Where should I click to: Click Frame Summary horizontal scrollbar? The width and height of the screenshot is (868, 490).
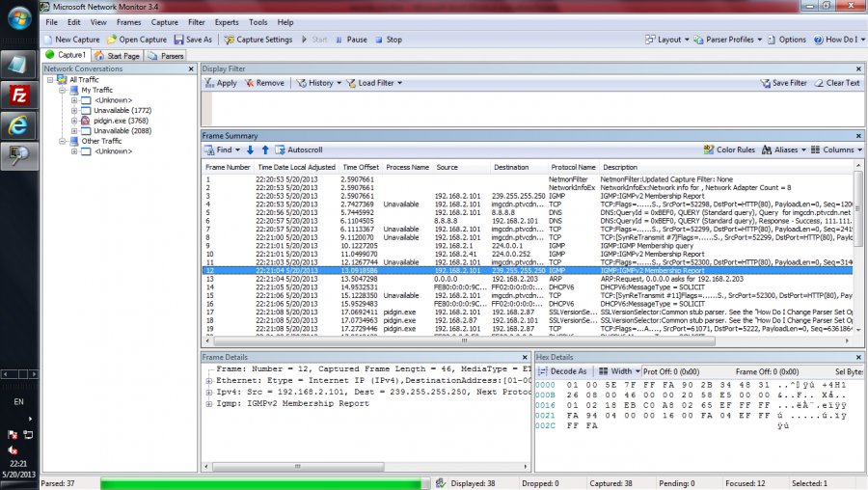point(464,341)
